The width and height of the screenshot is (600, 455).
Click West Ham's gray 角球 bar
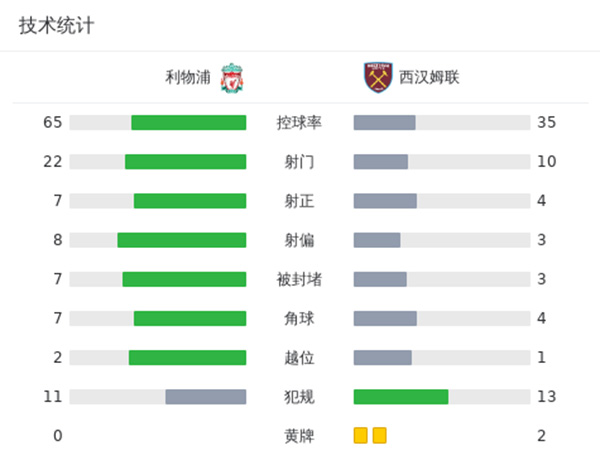click(385, 318)
